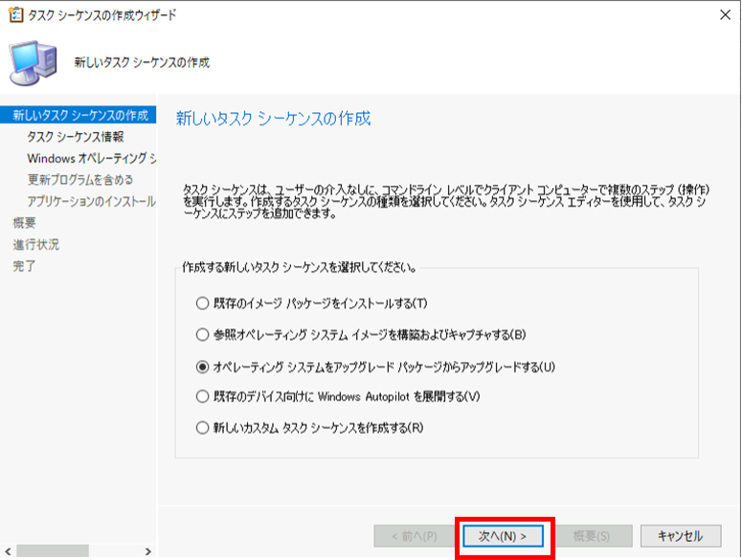Select 進行状況 step in sidebar
The image size is (742, 560).
click(36, 244)
